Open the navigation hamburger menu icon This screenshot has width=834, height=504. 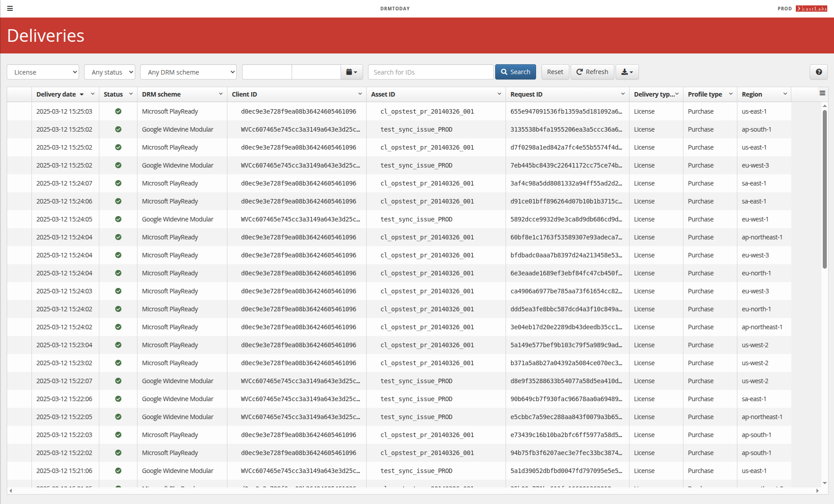click(10, 8)
